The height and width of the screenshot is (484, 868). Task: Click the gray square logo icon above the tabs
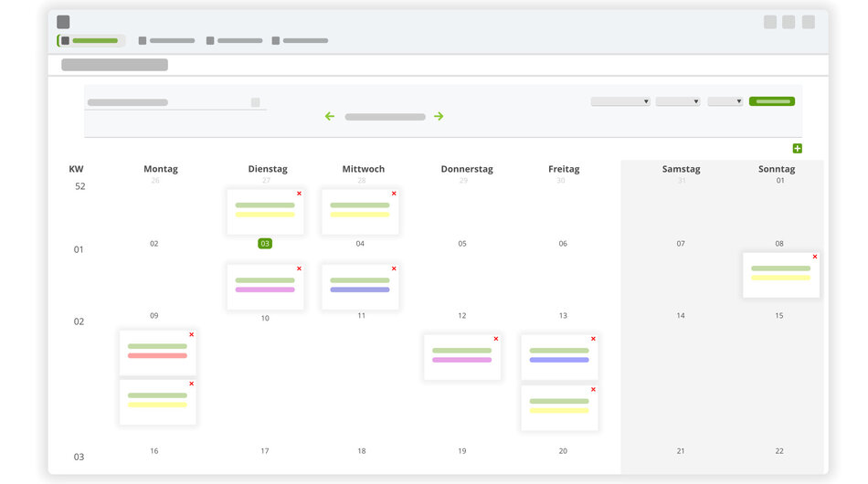click(x=63, y=22)
